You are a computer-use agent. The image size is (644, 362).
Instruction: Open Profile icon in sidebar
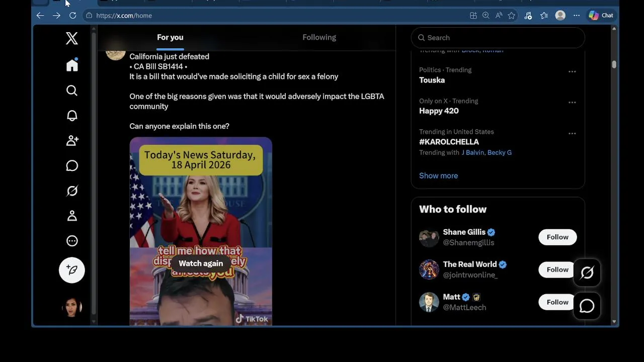(72, 216)
